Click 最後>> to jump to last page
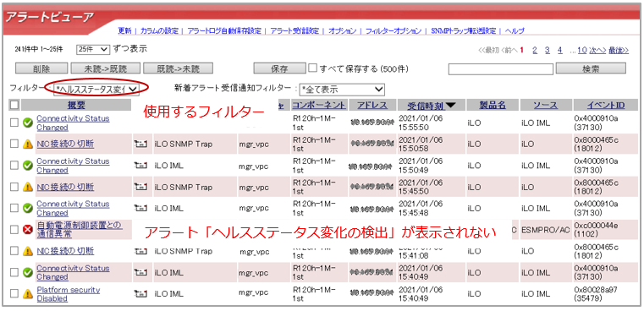The width and height of the screenshot is (644, 311). [x=619, y=50]
